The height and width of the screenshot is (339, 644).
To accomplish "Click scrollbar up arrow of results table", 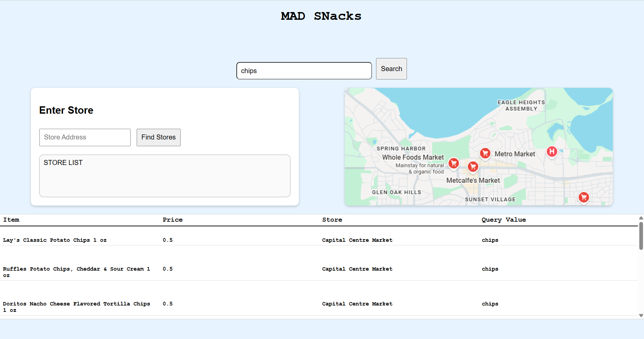I will click(641, 218).
